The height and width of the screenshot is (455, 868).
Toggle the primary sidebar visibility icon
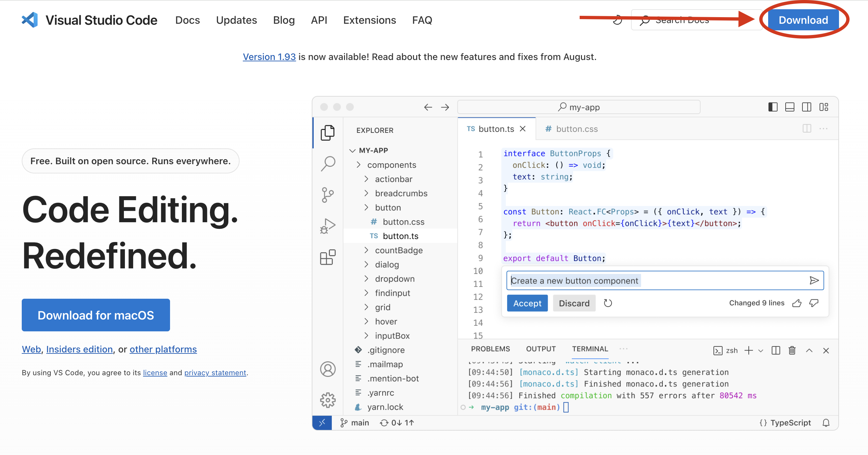pos(773,107)
